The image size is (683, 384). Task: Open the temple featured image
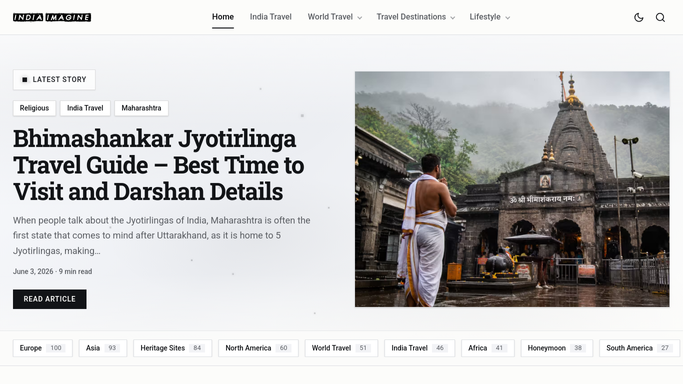click(512, 189)
